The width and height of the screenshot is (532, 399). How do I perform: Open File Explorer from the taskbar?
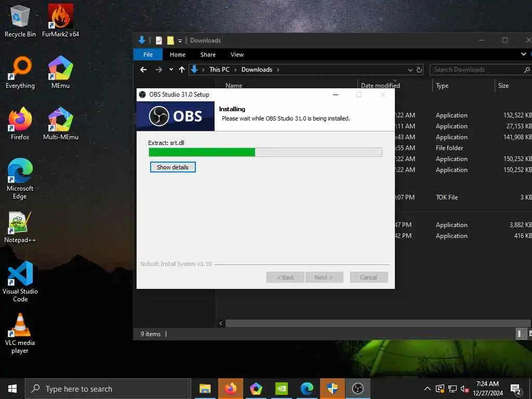pos(205,389)
